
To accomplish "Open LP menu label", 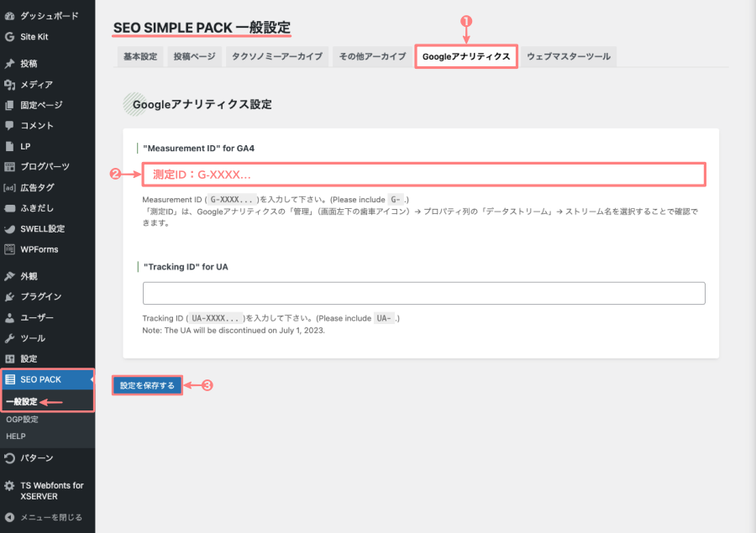I will tap(25, 147).
